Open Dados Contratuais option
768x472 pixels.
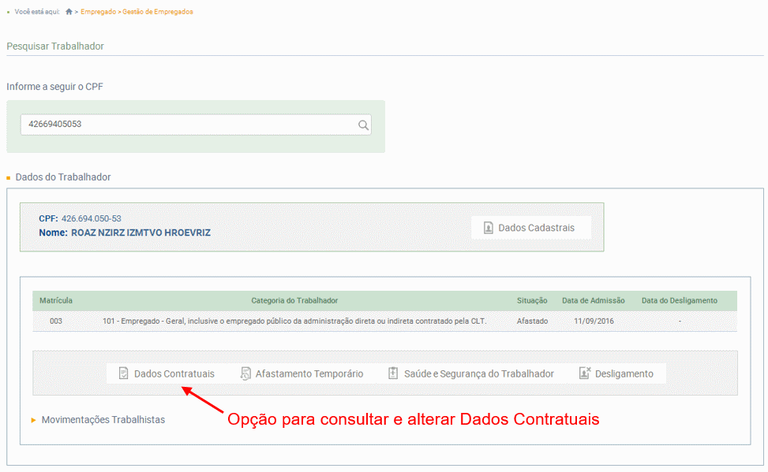(x=173, y=374)
